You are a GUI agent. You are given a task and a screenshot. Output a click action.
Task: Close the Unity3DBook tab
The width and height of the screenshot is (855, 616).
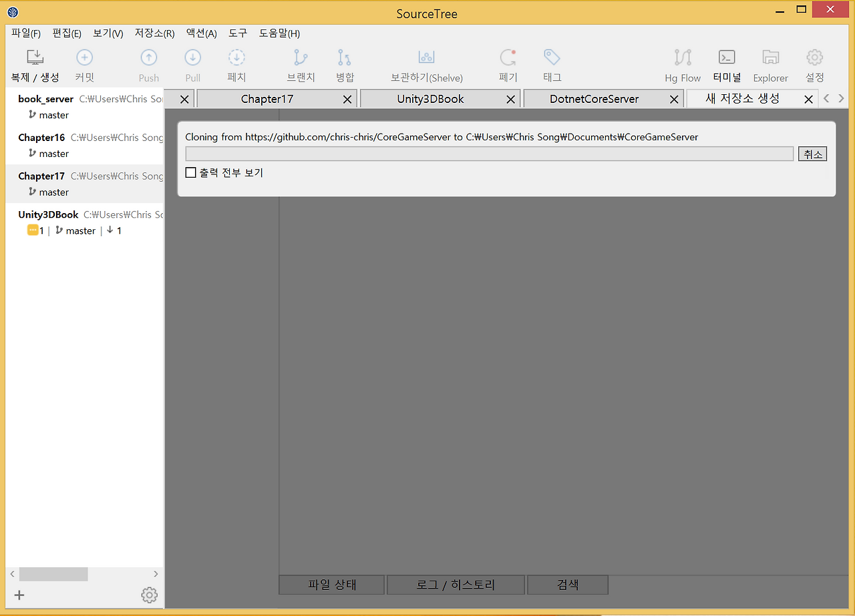coord(511,100)
